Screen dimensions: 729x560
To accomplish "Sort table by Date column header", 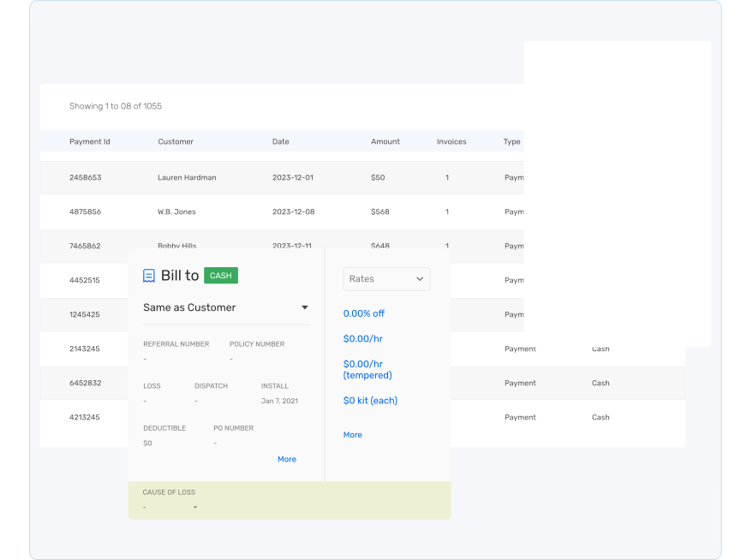I will click(281, 141).
